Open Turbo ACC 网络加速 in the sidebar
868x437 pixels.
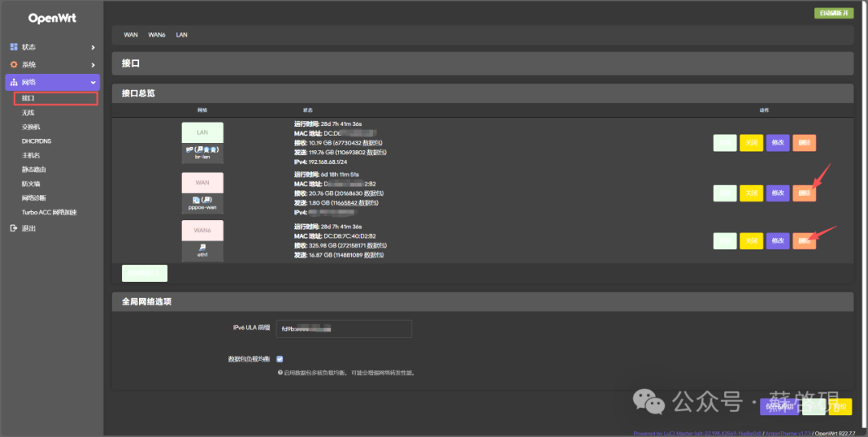tap(49, 212)
